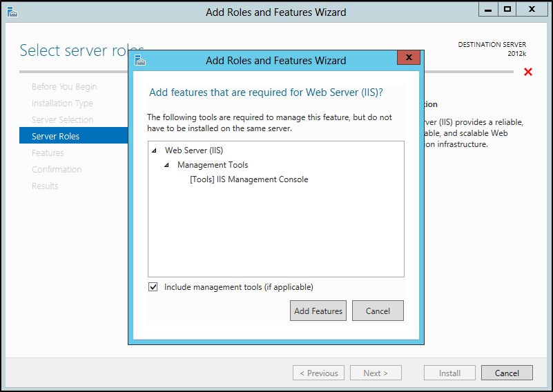This screenshot has height=392, width=553.
Task: Select Management Tools tree label
Action: [213, 165]
